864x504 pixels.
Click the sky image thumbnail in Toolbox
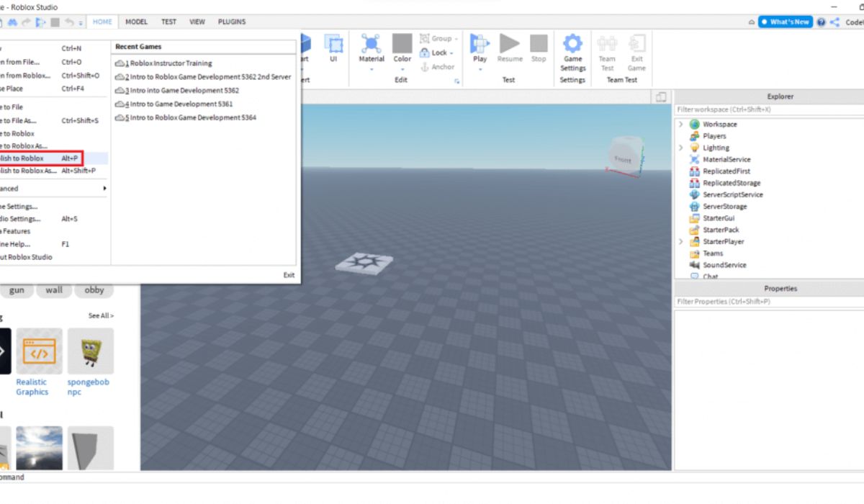point(39,448)
